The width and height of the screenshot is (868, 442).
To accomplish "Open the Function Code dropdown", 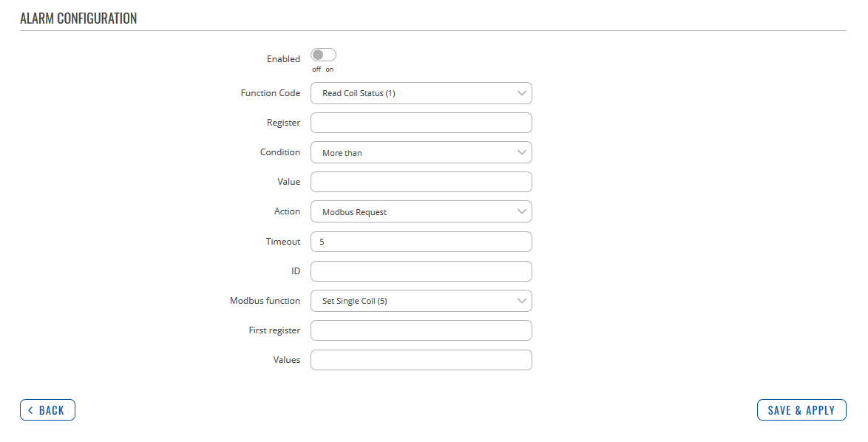I will [x=421, y=93].
